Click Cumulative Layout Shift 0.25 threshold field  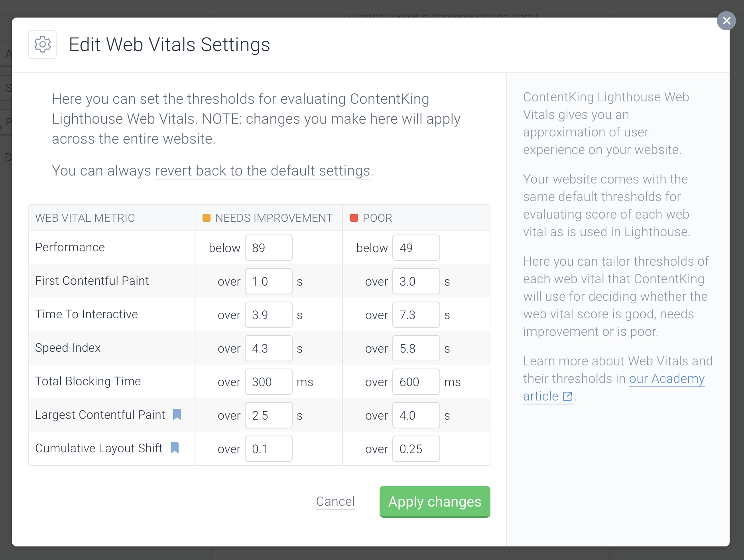pyautogui.click(x=416, y=449)
